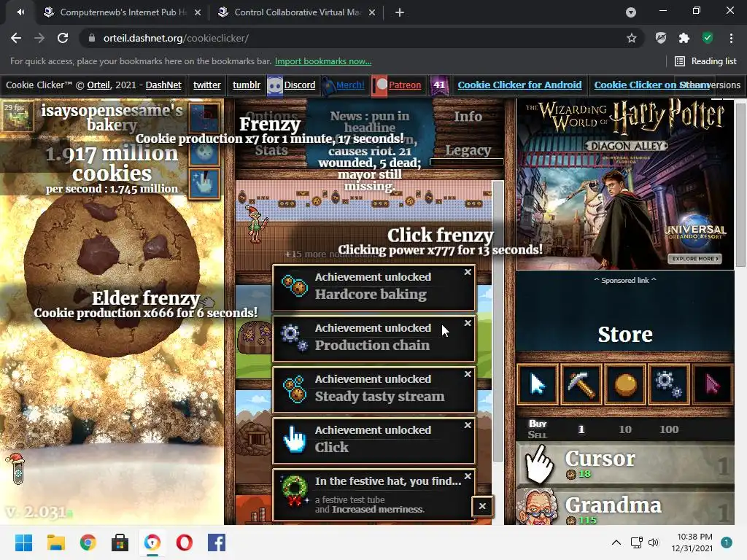Switch to Computernewb's Internet Pub tab
Screen dimensions: 747x560
click(122, 12)
